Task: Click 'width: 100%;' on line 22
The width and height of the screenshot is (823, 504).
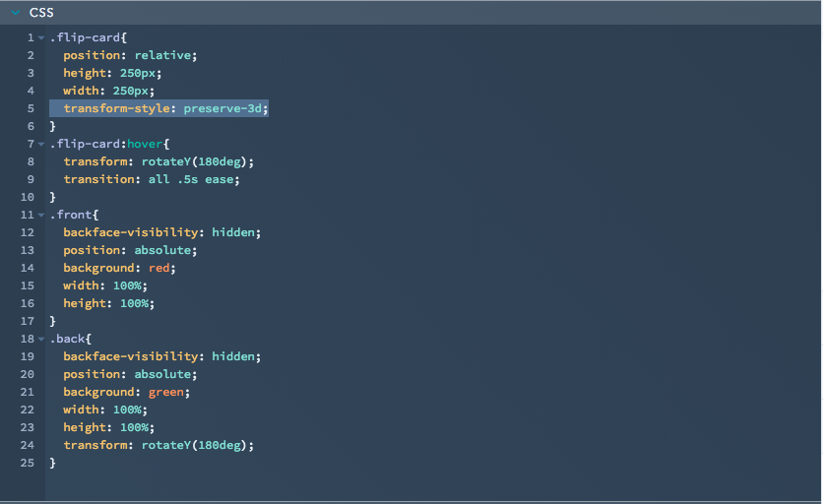Action: [x=105, y=410]
